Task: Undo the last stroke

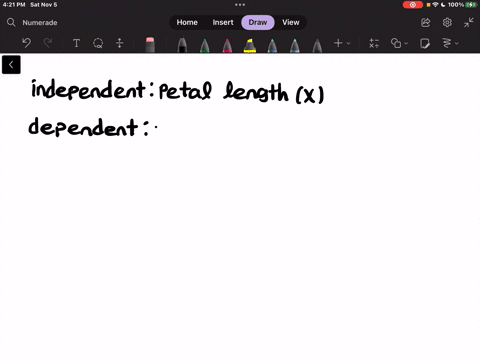Action: coord(26,43)
